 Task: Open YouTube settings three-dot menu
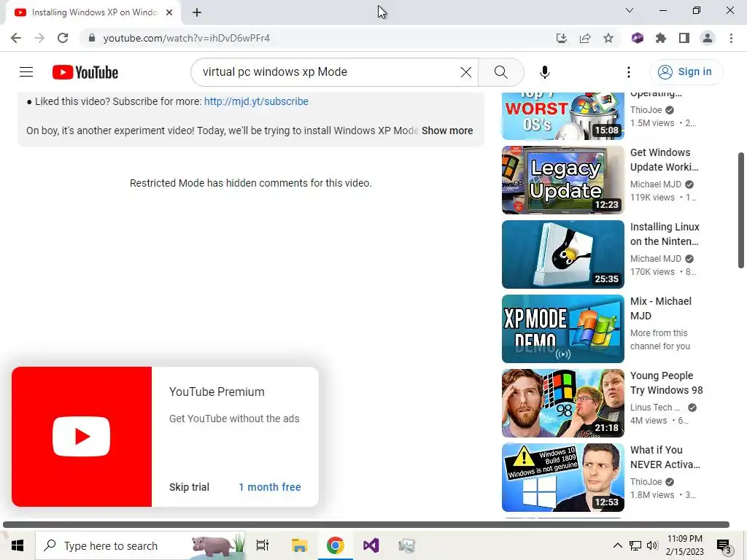click(628, 72)
